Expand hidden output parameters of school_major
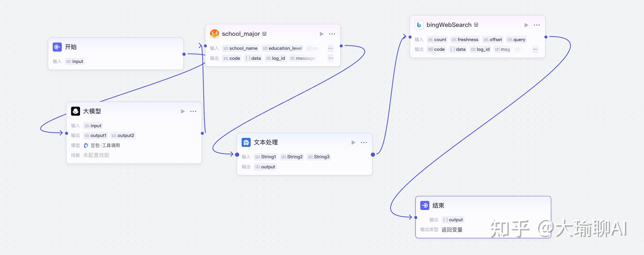The image size is (644, 255). 330,58
